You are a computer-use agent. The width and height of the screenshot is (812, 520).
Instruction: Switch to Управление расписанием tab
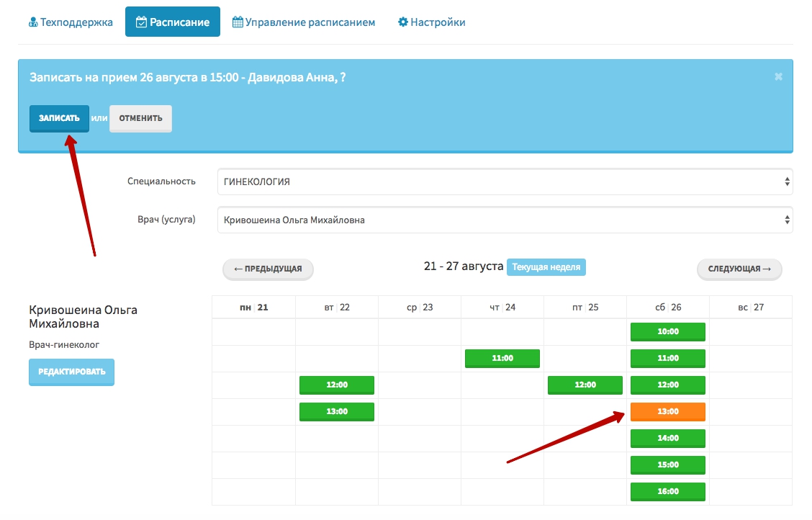(x=303, y=22)
